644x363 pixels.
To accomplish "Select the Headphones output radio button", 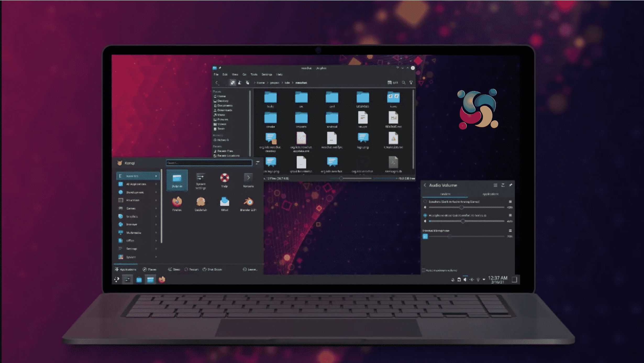I will pyautogui.click(x=425, y=215).
